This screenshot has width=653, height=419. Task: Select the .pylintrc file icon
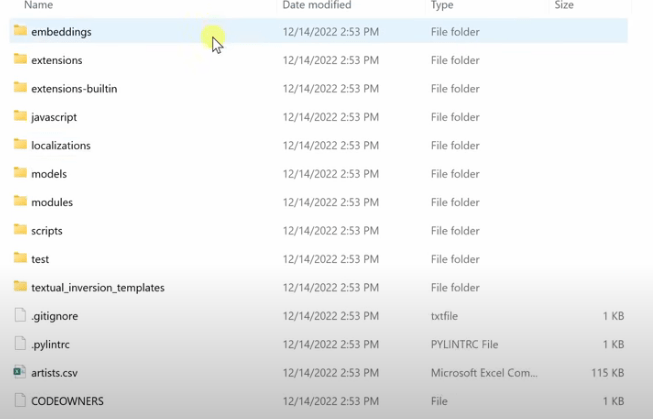point(20,344)
